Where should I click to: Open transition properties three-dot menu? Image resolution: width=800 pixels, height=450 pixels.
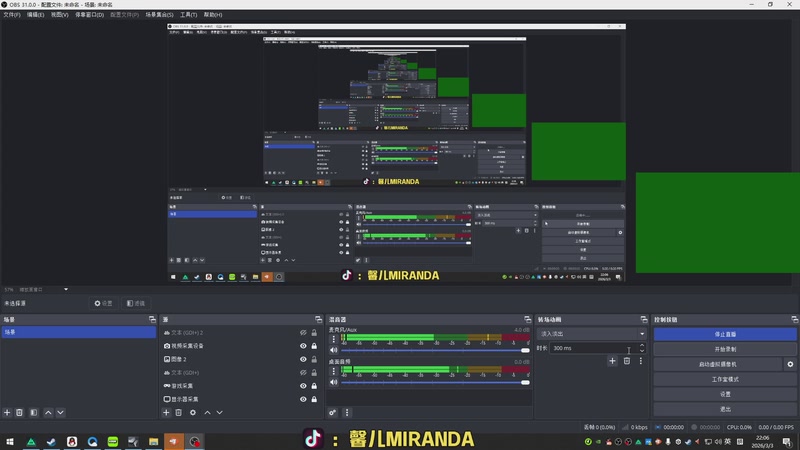641,361
